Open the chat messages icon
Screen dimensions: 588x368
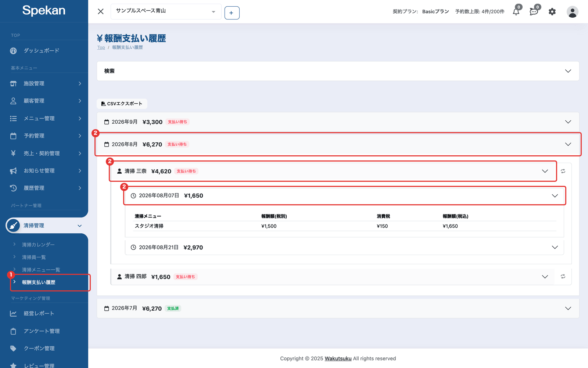[534, 12]
